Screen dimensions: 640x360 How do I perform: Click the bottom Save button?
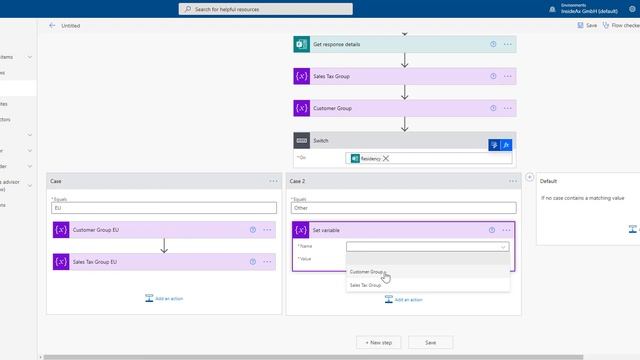tap(431, 342)
